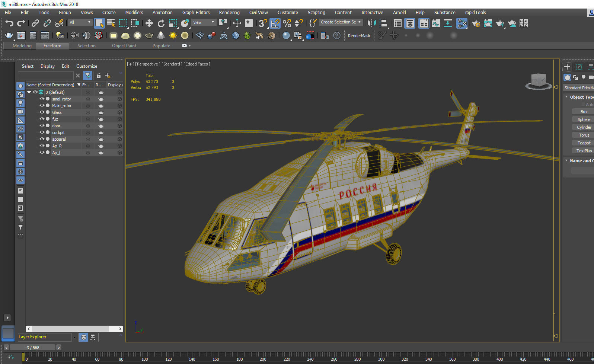Screen dimensions: 594x364
Task: Hide the door object
Action: click(x=42, y=126)
